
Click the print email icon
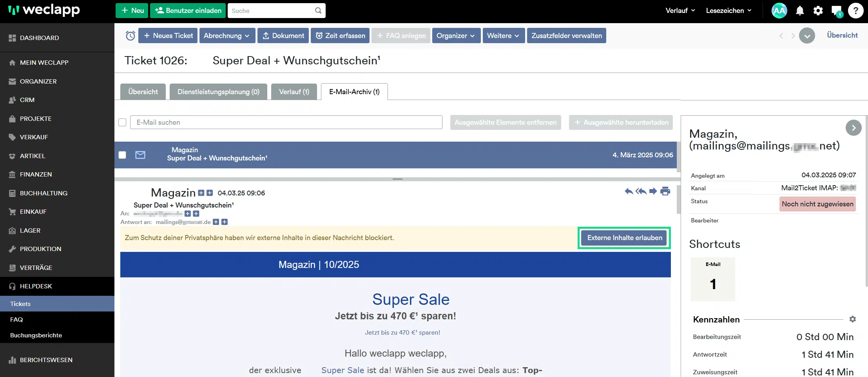(665, 191)
